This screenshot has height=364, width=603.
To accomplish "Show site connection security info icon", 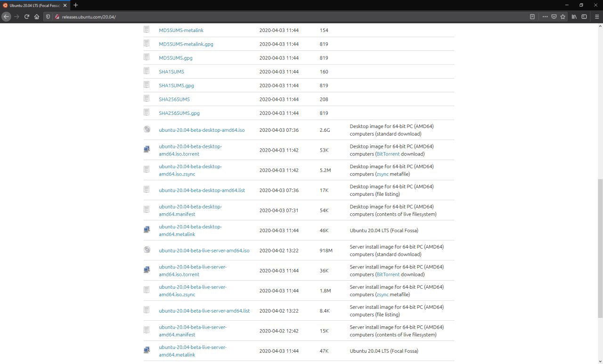I will click(x=57, y=16).
